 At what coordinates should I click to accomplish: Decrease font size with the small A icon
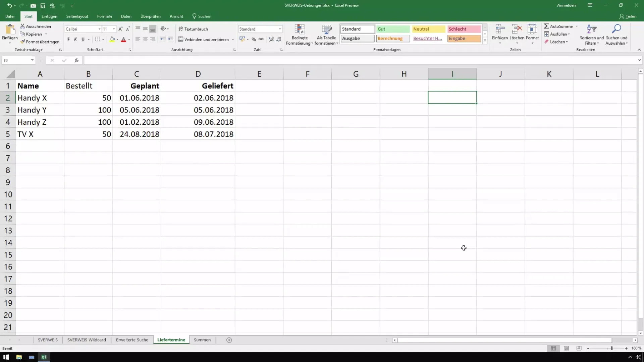point(128,29)
